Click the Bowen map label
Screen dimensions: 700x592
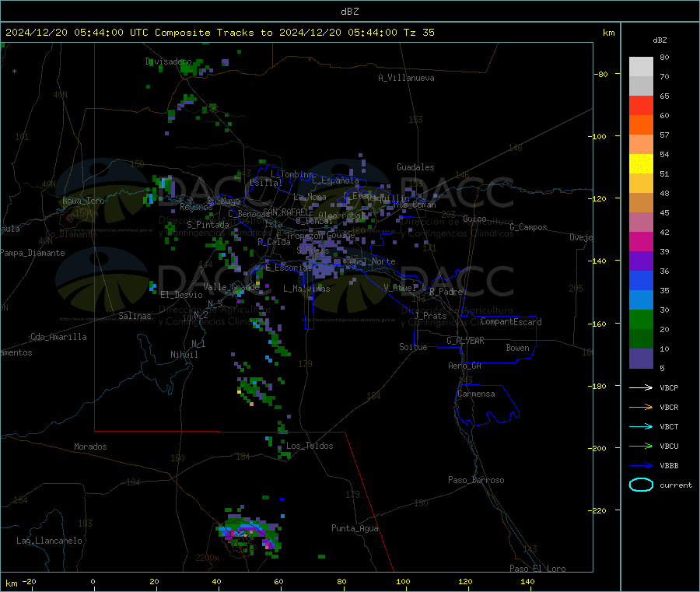coord(517,348)
